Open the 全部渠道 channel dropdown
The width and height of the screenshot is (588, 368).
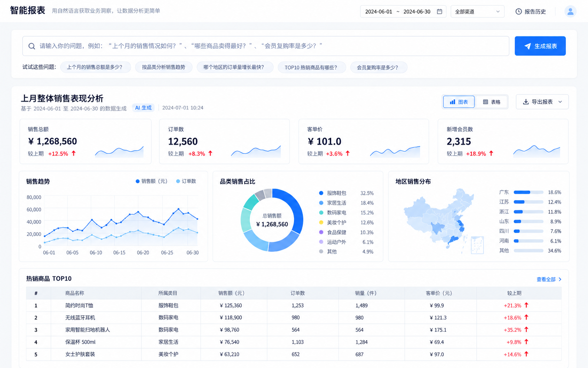click(x=478, y=11)
